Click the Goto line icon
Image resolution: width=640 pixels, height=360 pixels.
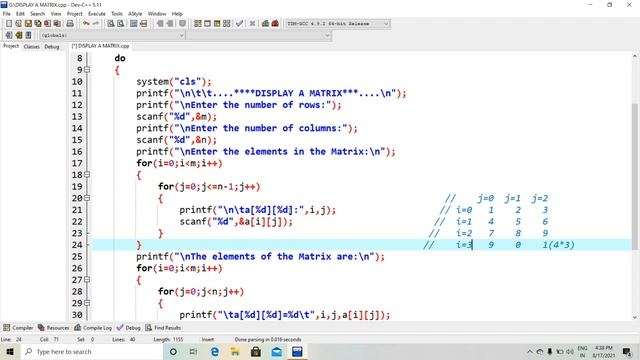click(x=143, y=24)
